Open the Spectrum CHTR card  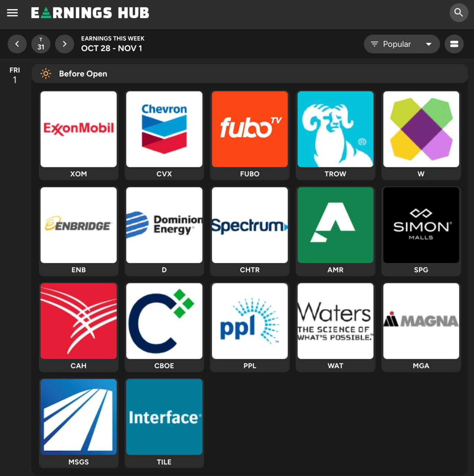point(250,231)
